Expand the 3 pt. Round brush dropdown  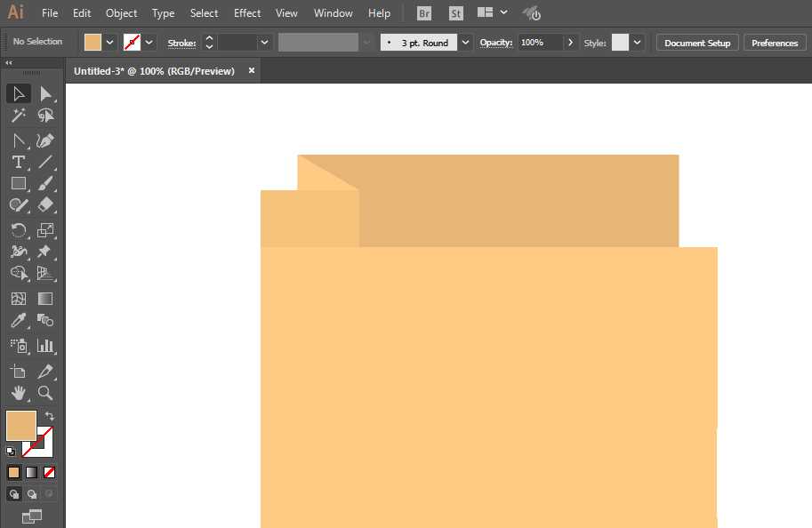pyautogui.click(x=465, y=43)
